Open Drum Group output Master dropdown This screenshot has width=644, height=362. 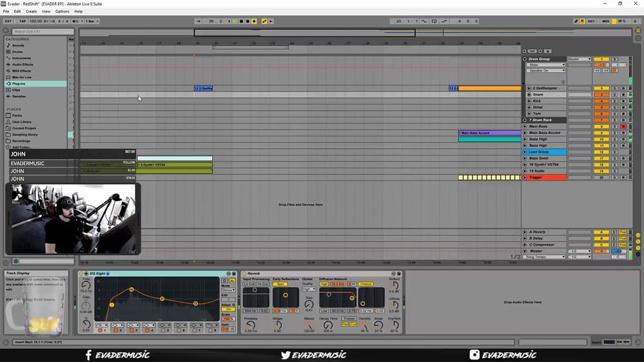(x=579, y=59)
